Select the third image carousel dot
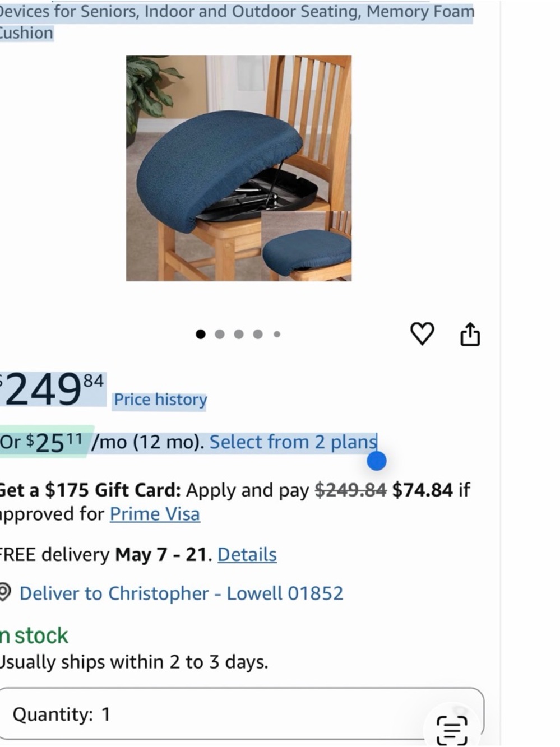Image resolution: width=560 pixels, height=747 pixels. pyautogui.click(x=239, y=334)
